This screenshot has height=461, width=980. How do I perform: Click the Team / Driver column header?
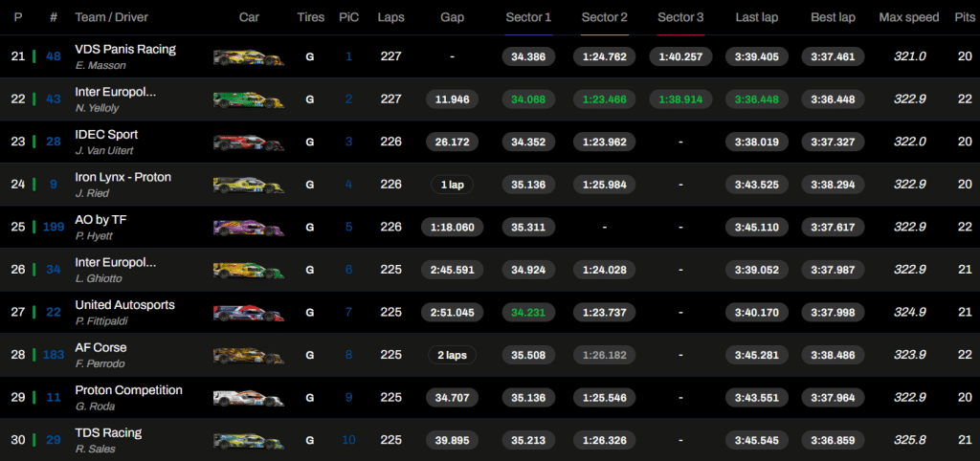(112, 17)
